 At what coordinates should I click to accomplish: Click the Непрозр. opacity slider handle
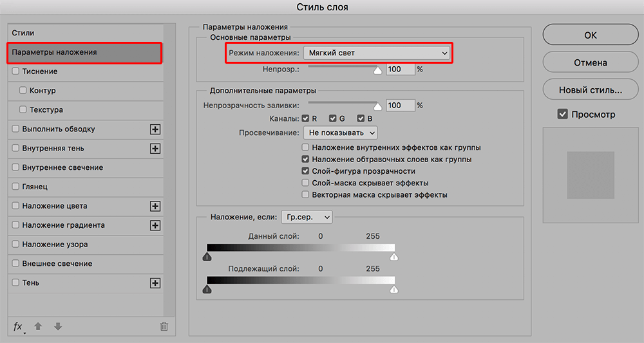pyautogui.click(x=378, y=71)
